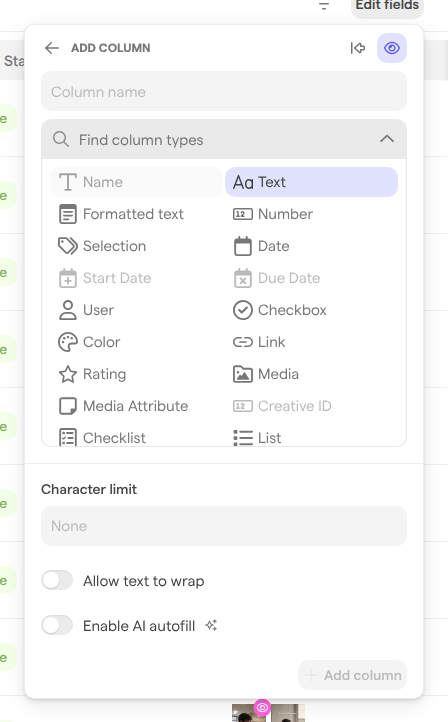Click the pink eye badge on thumbnail
The image size is (448, 722).
point(262,707)
